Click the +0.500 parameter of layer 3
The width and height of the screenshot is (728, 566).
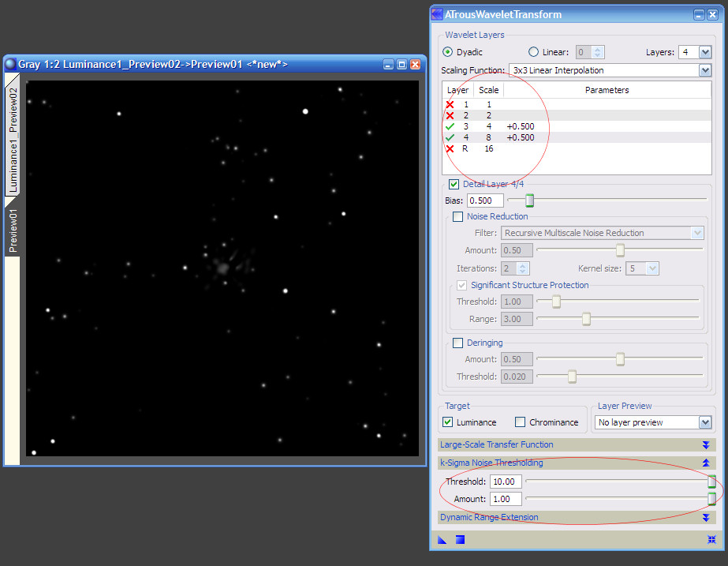pyautogui.click(x=521, y=126)
